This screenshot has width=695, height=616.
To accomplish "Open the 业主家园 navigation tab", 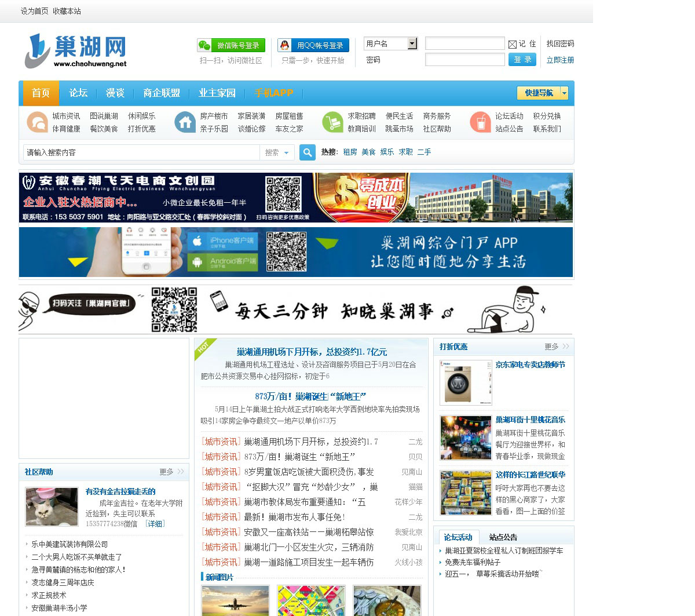I will 217,93.
